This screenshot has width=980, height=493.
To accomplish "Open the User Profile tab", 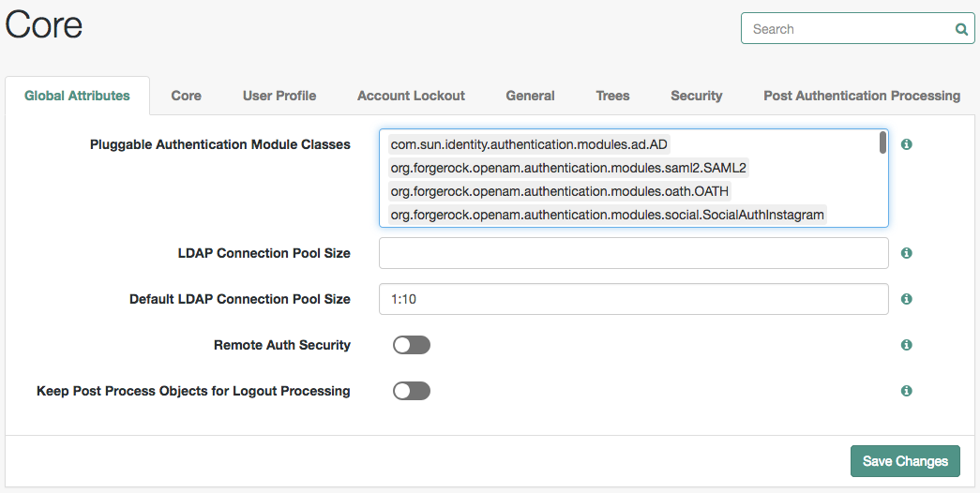I will click(x=279, y=96).
